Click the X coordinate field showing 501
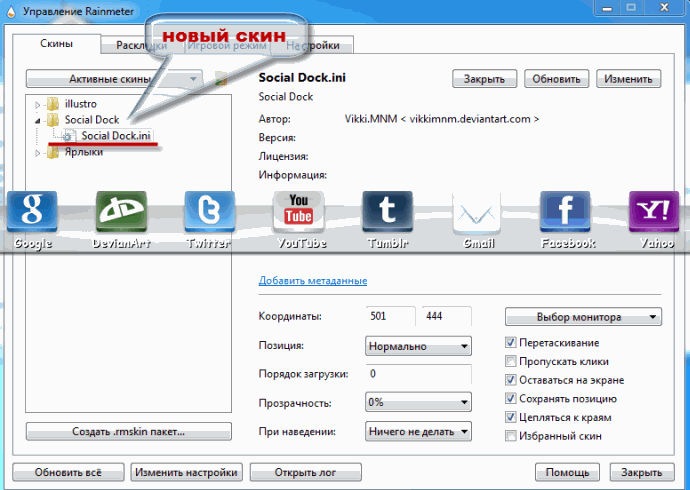The image size is (690, 490). [x=390, y=316]
